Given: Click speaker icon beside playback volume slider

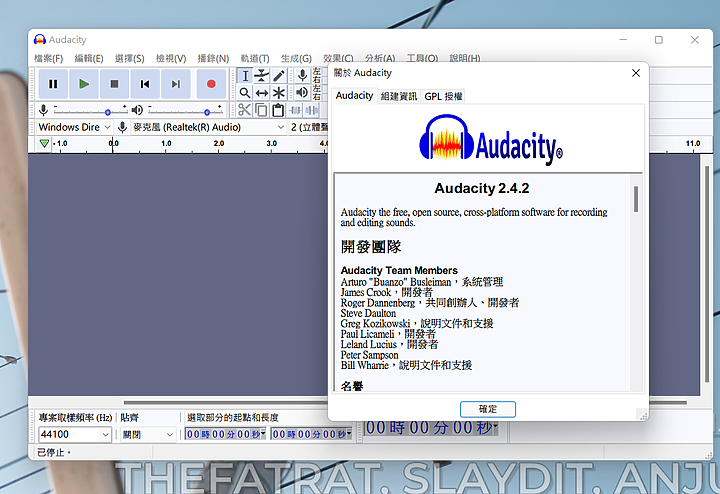Looking at the screenshot, I should 137,110.
